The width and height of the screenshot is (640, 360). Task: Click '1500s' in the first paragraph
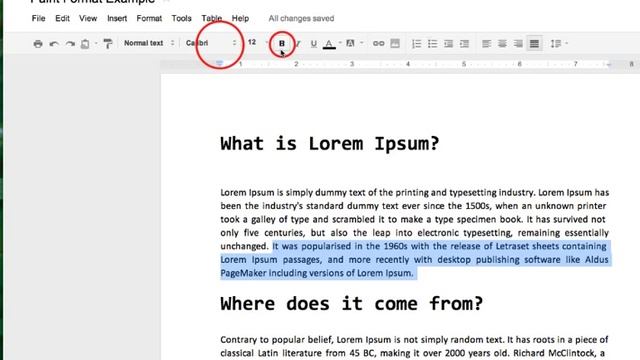tap(478, 206)
